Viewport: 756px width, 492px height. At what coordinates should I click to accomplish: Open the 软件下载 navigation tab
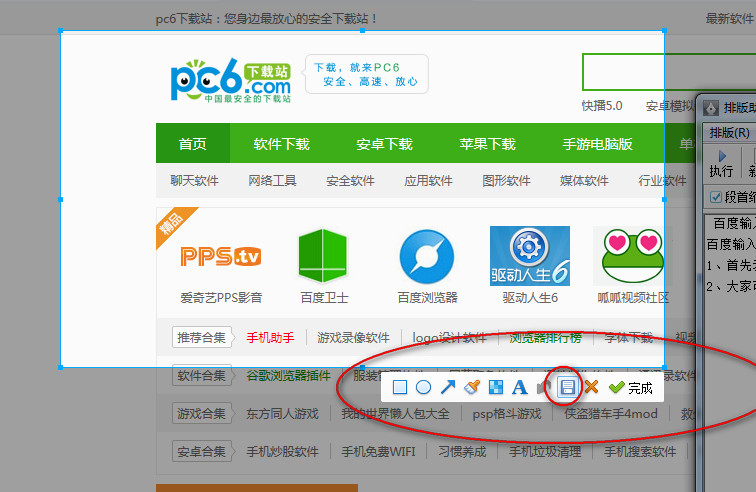(281, 144)
